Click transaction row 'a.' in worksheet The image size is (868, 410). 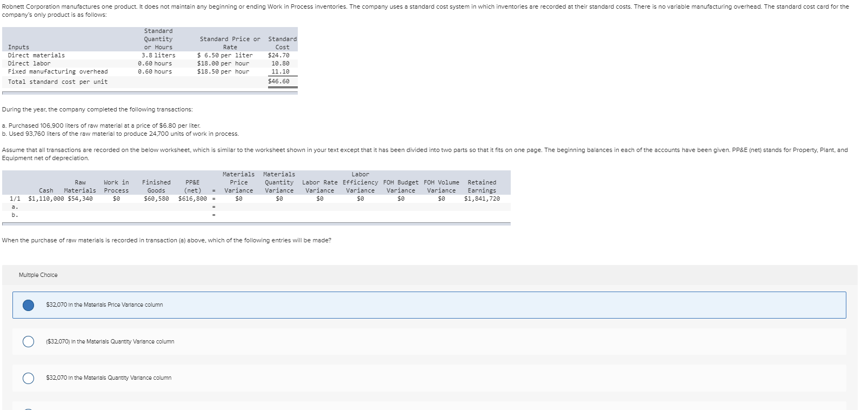[x=256, y=207]
